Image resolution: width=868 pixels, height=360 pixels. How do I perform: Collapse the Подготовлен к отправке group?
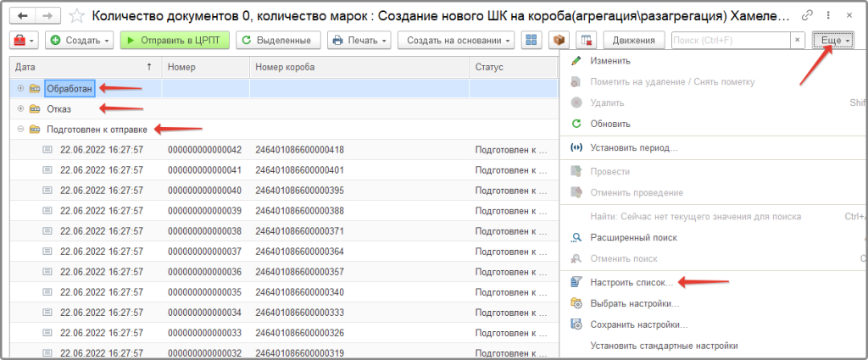pos(21,130)
